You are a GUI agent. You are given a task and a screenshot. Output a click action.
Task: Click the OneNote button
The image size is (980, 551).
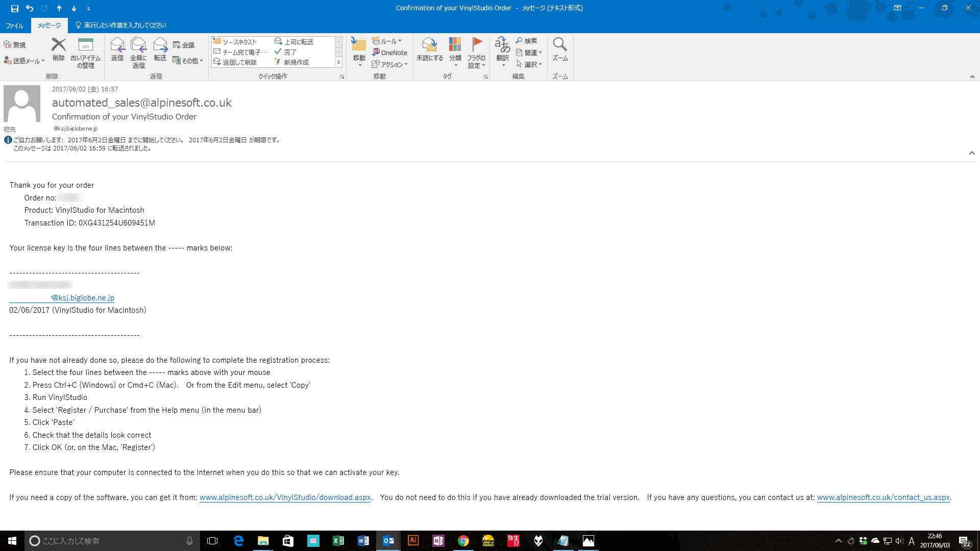click(390, 53)
